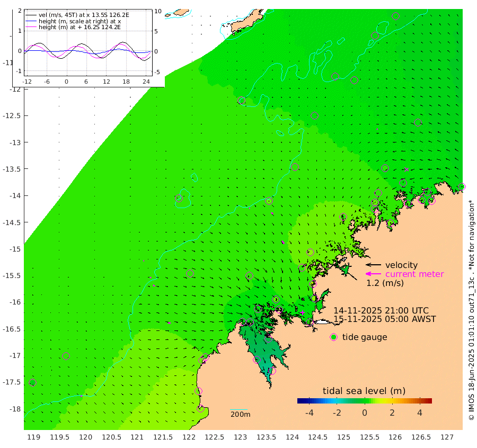Click 'height (m) at + 16.2S 124.2E' legend entry
The image size is (477, 448).
[x=79, y=27]
